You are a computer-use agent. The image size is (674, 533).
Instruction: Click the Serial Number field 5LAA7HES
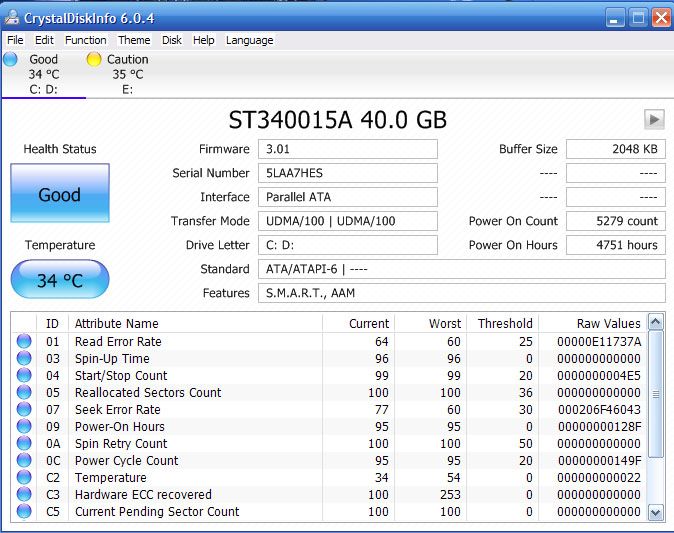coord(348,173)
